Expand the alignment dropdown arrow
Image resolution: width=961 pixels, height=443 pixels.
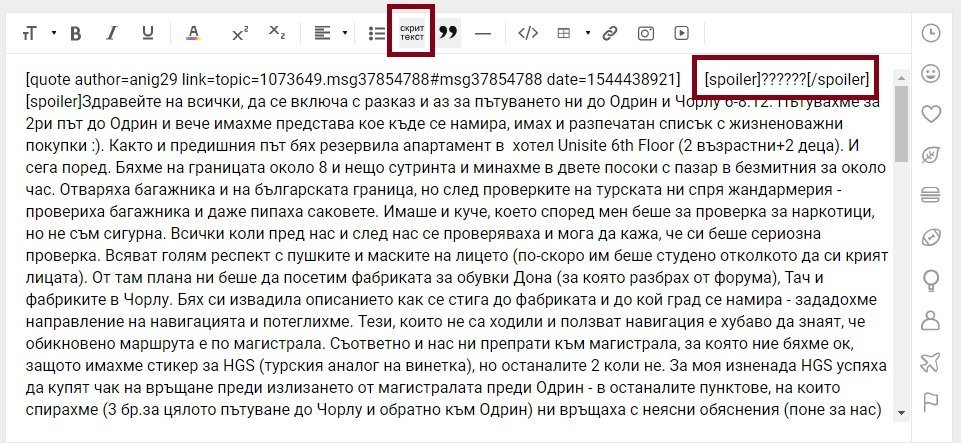pos(345,33)
